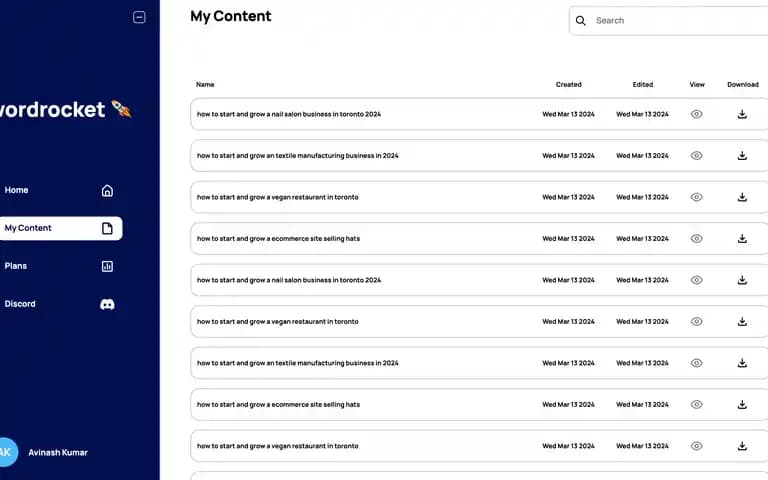Viewport: 768px width, 480px height.
Task: Open the Discord link in sidebar
Action: click(59, 304)
